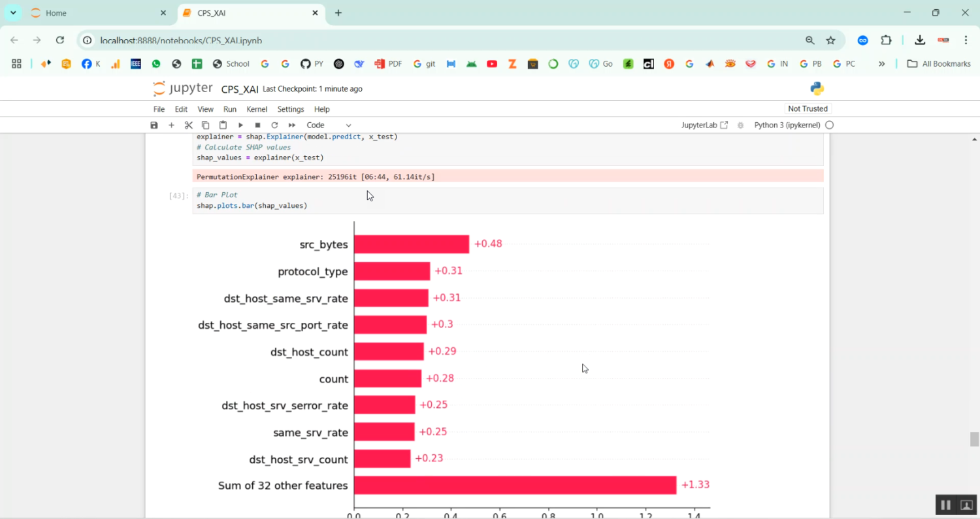Click the Not Trusted button
980x519 pixels.
point(808,109)
